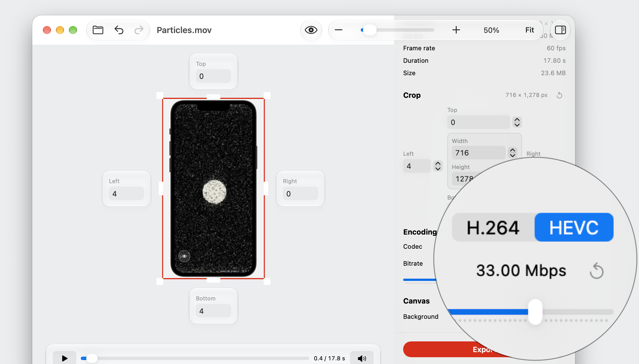Redo the last undone change

click(x=139, y=30)
